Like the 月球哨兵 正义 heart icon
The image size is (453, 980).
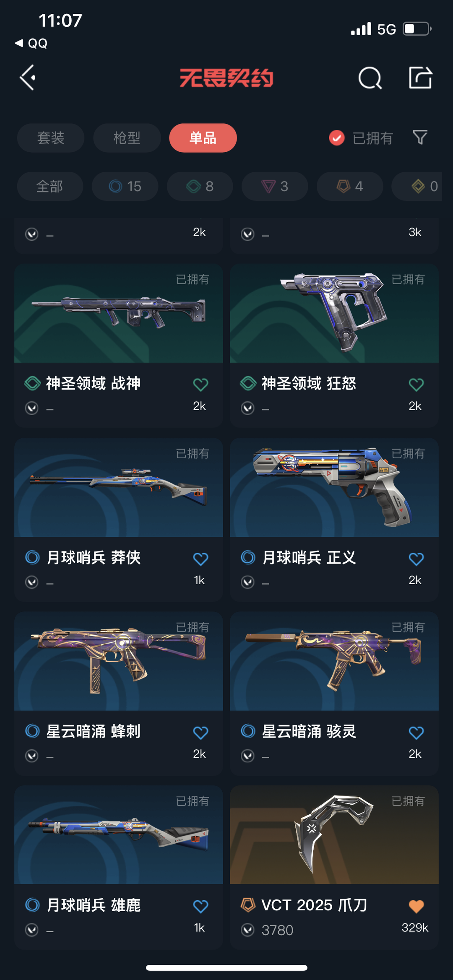[416, 559]
